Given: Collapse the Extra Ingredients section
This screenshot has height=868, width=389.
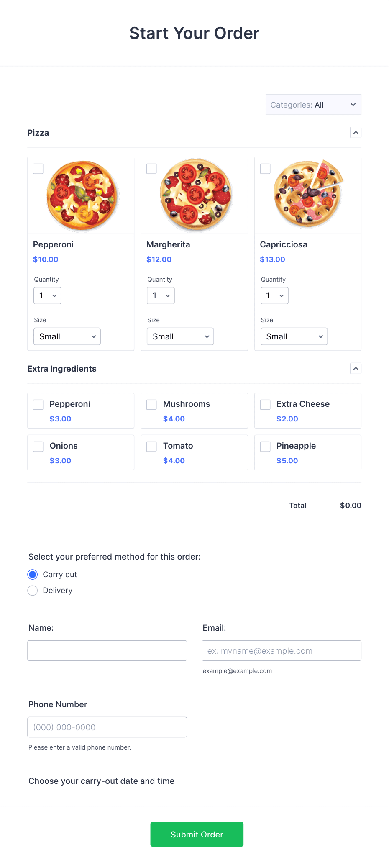Looking at the screenshot, I should [355, 369].
